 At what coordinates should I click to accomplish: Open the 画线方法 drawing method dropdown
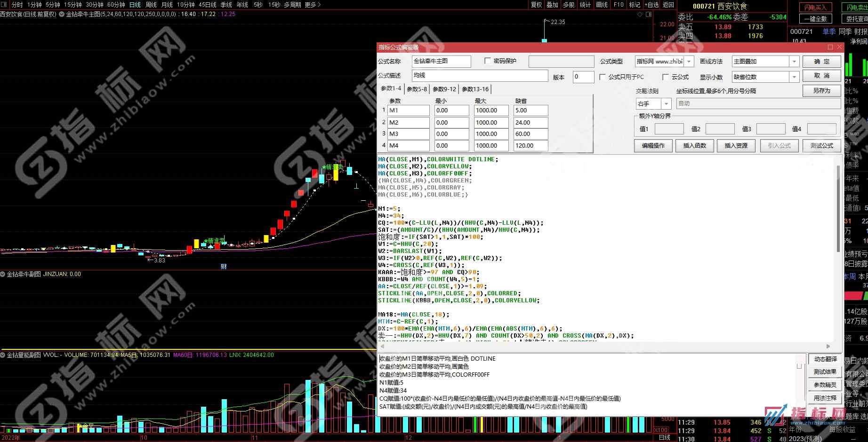[793, 61]
